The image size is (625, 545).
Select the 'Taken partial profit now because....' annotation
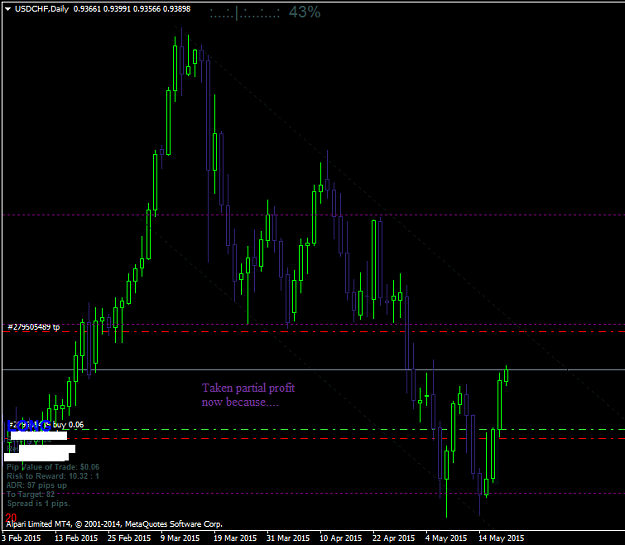248,395
